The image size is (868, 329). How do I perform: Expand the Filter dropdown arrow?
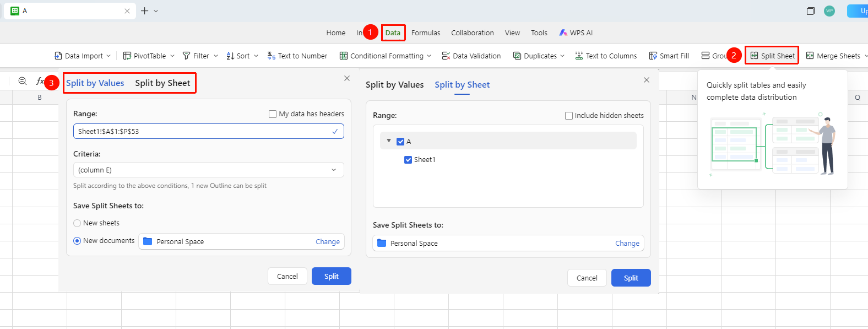(x=216, y=56)
